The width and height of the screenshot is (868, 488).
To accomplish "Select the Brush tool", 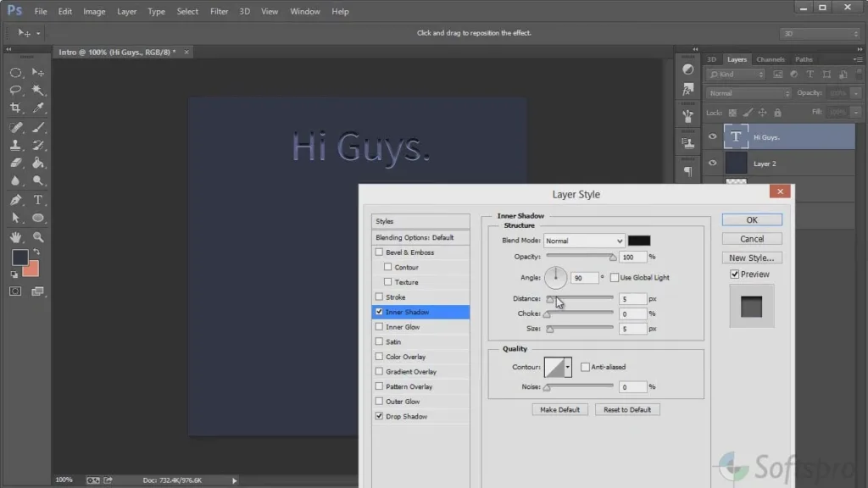I will (39, 126).
